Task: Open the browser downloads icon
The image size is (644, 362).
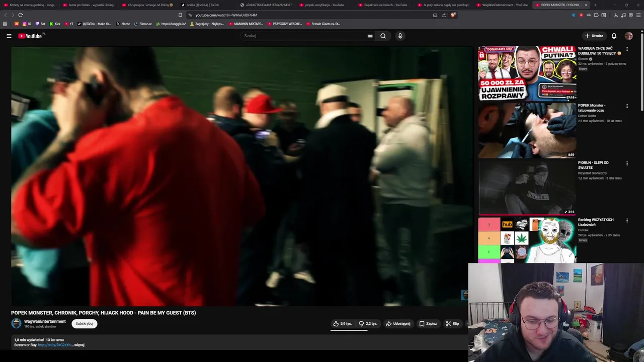Action: click(615, 15)
